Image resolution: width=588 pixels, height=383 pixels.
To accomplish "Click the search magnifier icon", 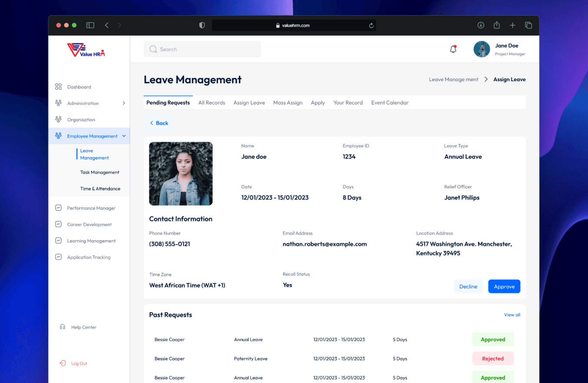I will (x=153, y=50).
